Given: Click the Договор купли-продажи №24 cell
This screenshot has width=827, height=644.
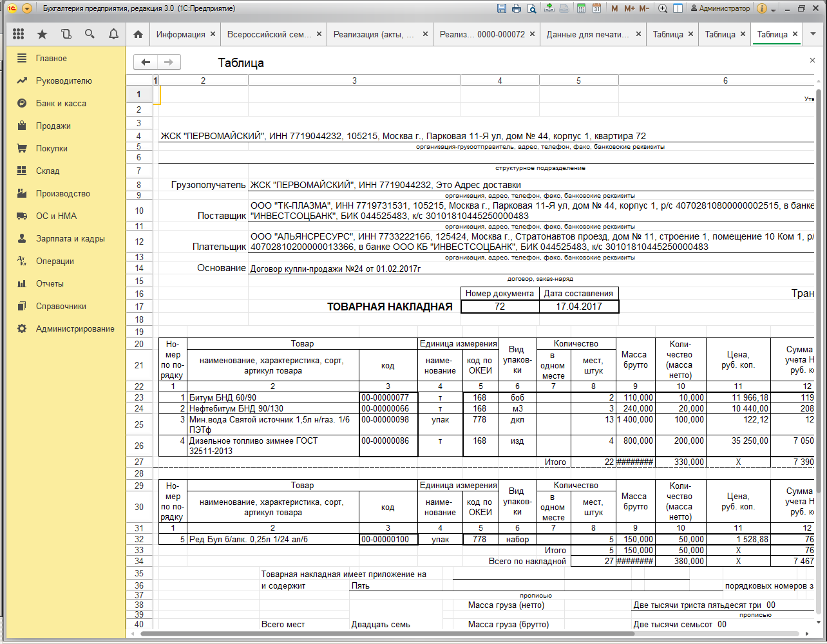Looking at the screenshot, I should [335, 268].
